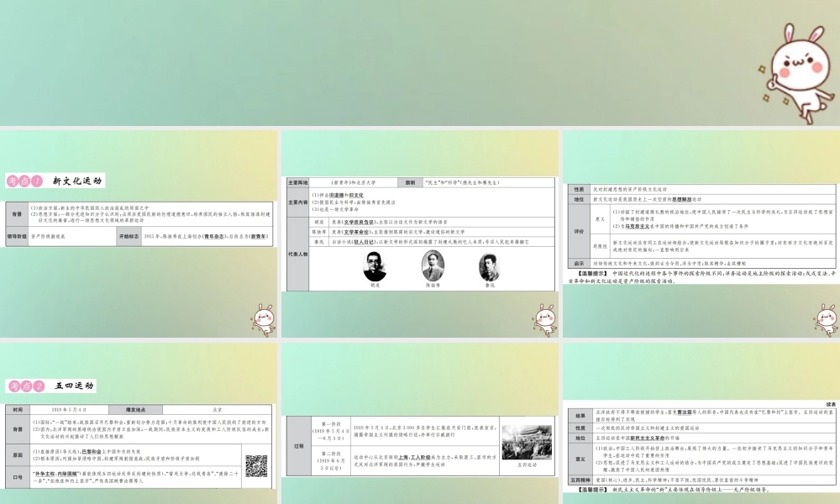Click the 第一阶段 cell
The height and width of the screenshot is (504, 840).
click(x=331, y=431)
